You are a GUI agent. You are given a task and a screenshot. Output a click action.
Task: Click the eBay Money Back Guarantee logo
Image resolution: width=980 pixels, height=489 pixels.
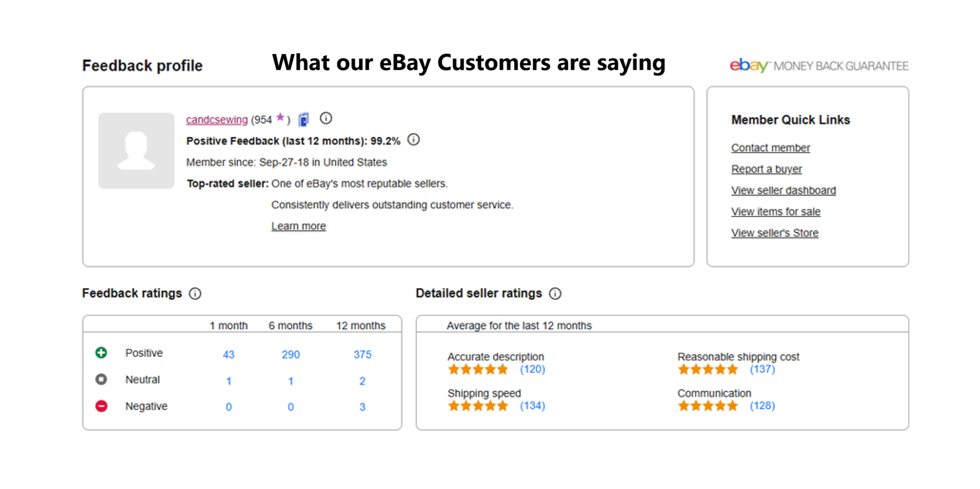pyautogui.click(x=819, y=66)
